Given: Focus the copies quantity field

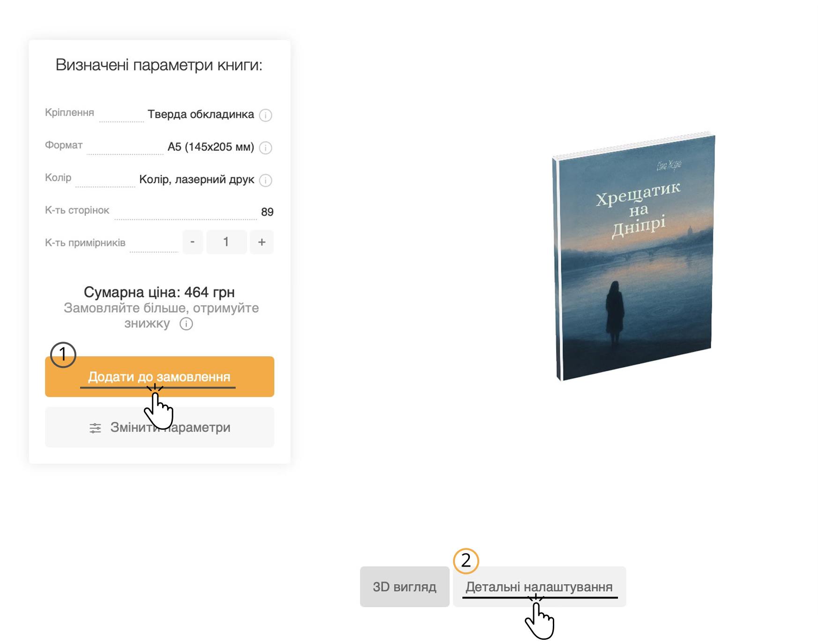Looking at the screenshot, I should 226,242.
